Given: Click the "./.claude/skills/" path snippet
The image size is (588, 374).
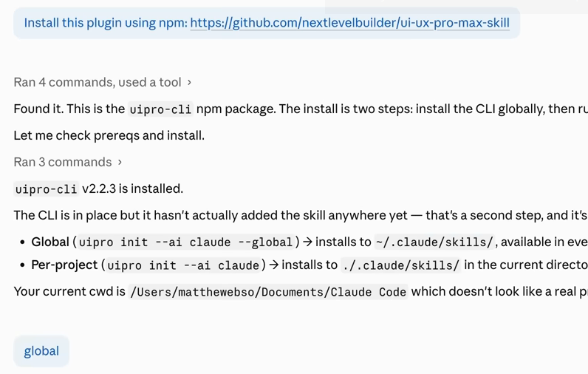Looking at the screenshot, I should pos(400,265).
